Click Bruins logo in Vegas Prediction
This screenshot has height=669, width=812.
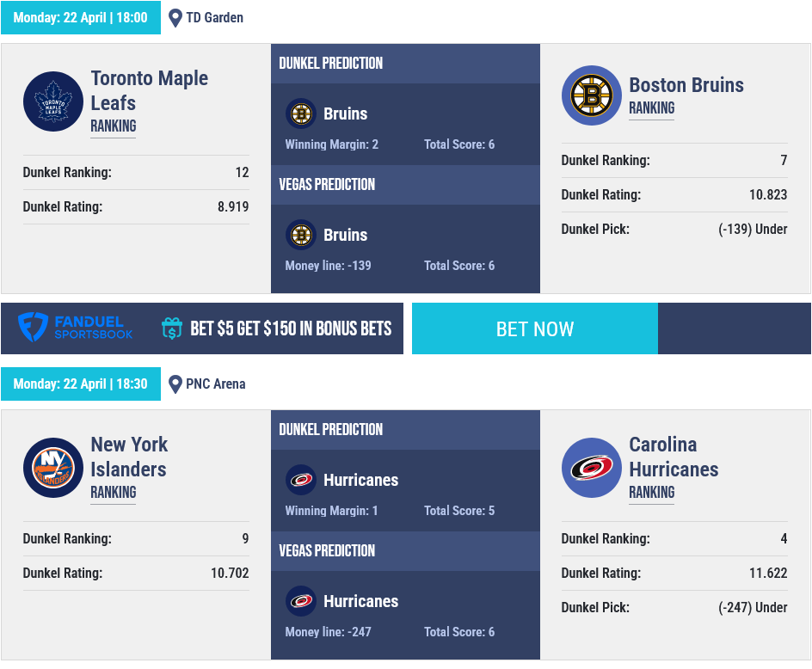point(301,235)
